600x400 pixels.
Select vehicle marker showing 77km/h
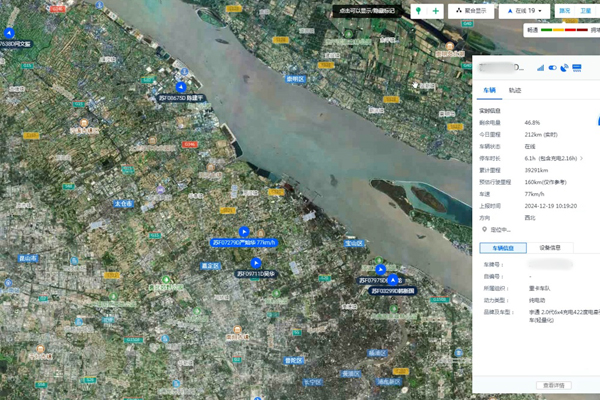coord(244,232)
